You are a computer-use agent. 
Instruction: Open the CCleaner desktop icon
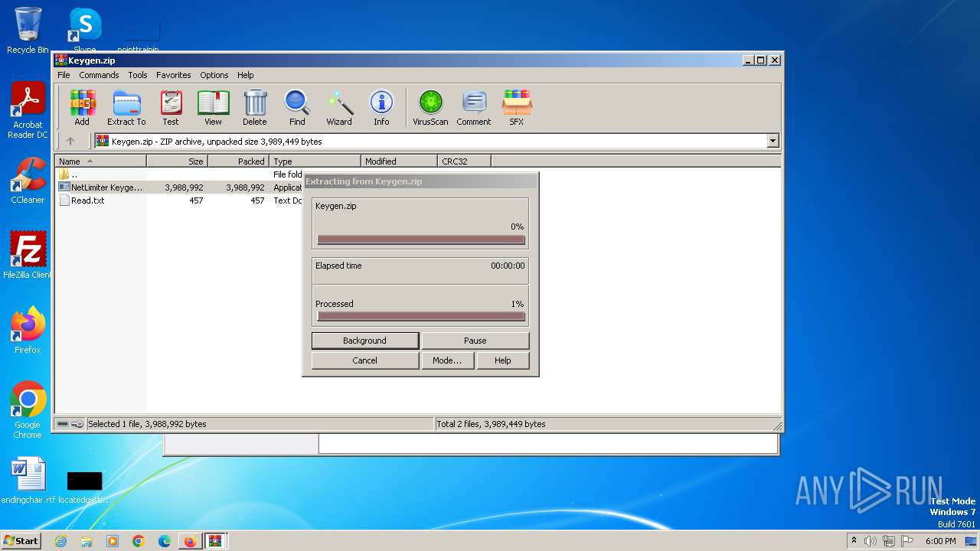point(28,181)
